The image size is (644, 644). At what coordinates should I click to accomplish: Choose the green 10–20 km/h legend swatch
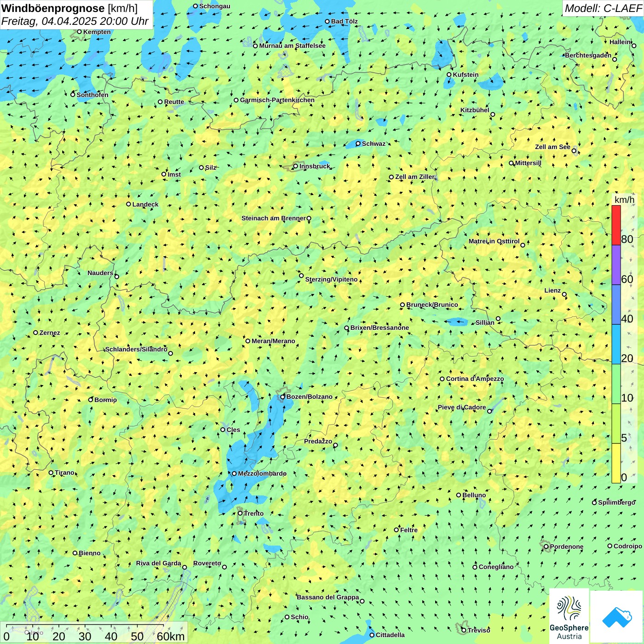tap(616, 384)
